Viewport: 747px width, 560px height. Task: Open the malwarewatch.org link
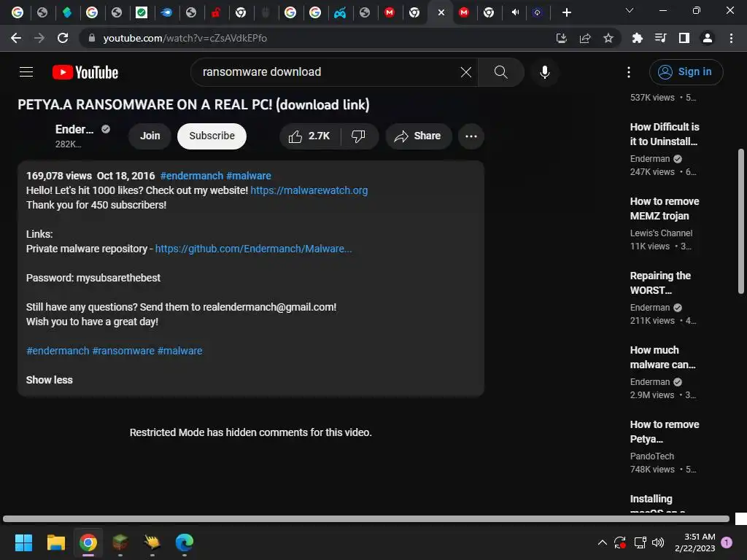point(309,190)
